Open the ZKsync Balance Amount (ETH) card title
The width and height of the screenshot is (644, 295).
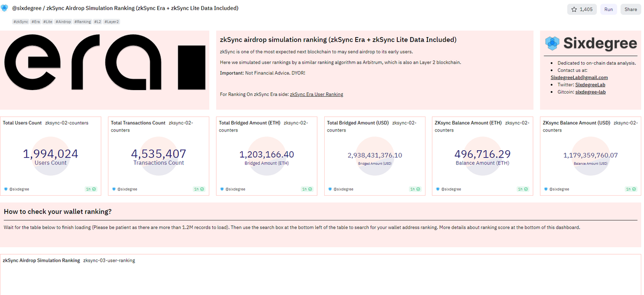pos(468,123)
